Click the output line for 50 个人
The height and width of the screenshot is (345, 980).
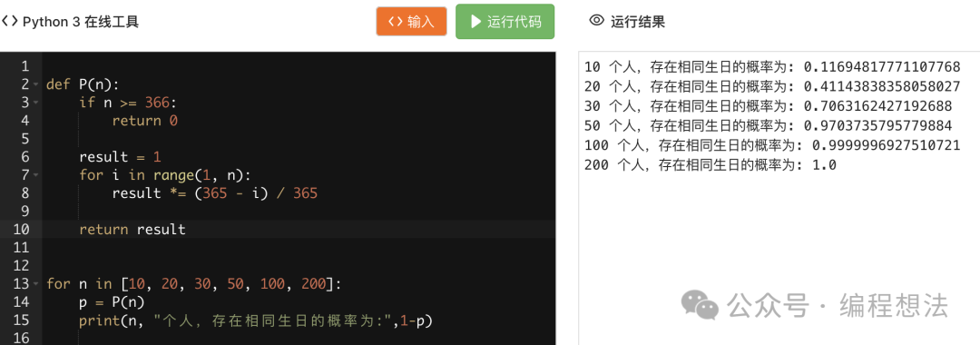pos(769,126)
